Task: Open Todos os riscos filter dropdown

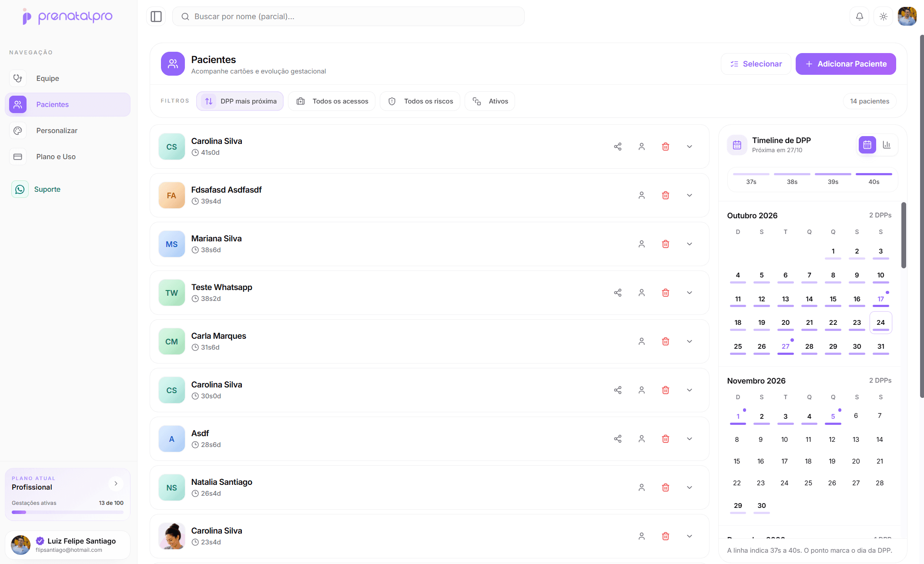Action: click(x=420, y=101)
